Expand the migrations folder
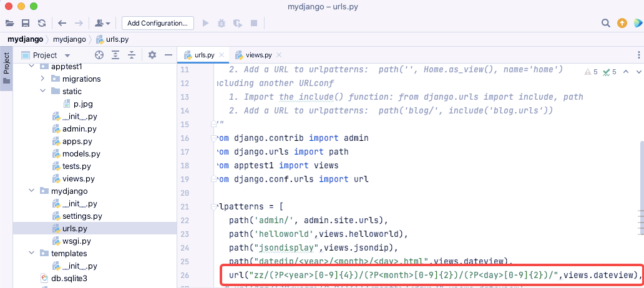The width and height of the screenshot is (644, 288). [42, 79]
